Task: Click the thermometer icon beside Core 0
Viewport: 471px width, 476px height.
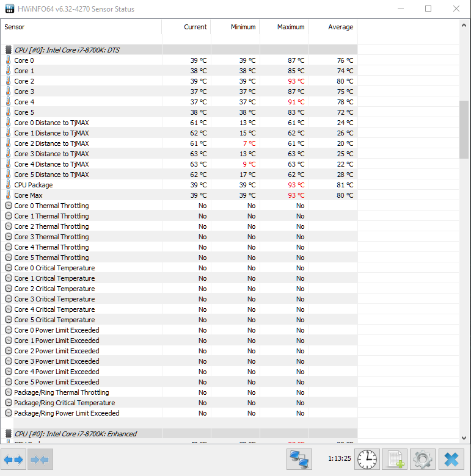Action: (9, 60)
